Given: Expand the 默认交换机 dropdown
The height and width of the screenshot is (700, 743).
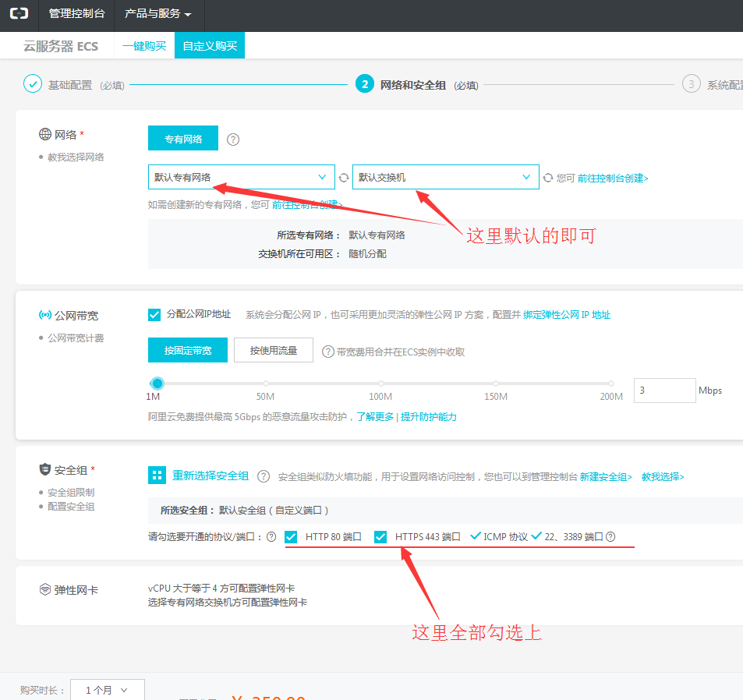Looking at the screenshot, I should click(x=445, y=177).
